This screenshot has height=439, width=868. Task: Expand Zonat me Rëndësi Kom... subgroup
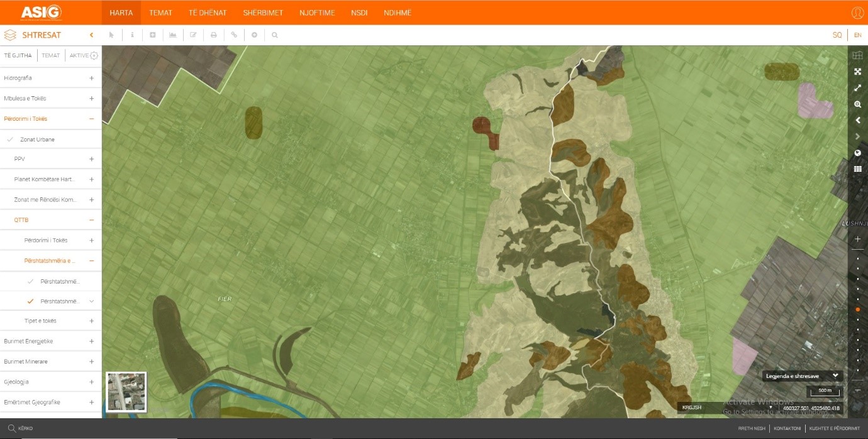coord(91,199)
